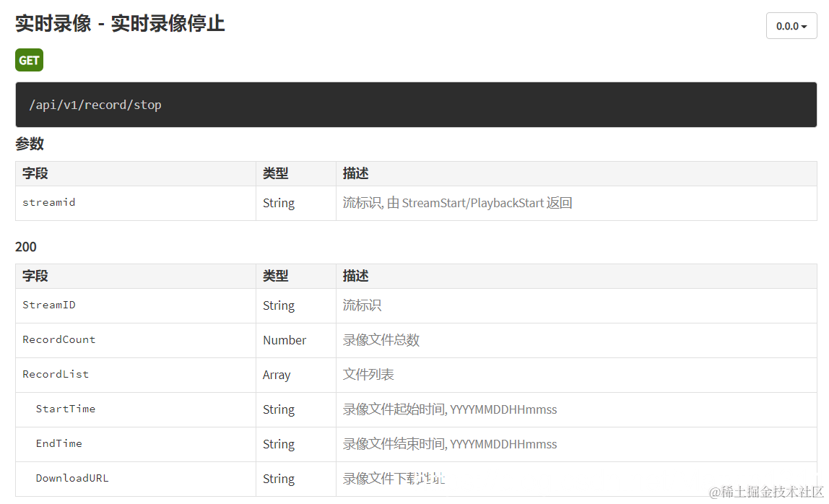Select the Array type cell
The width and height of the screenshot is (829, 504).
(x=296, y=375)
